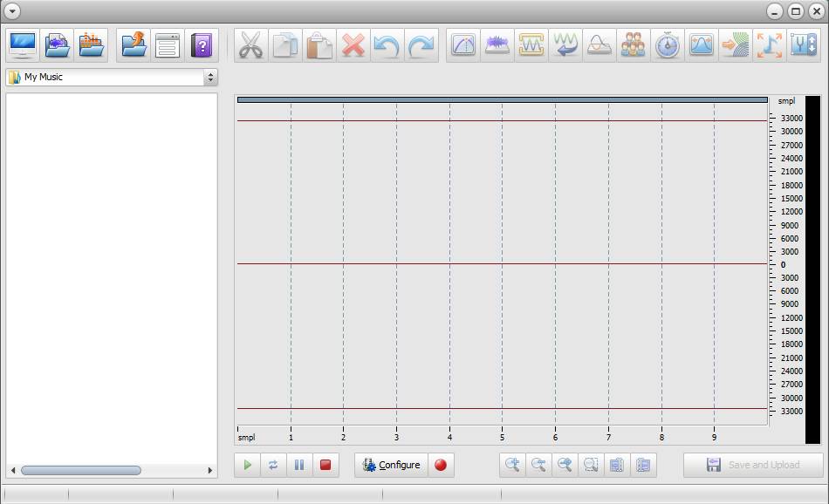Click the monitor icon in toolbar
The width and height of the screenshot is (829, 504).
point(23,44)
